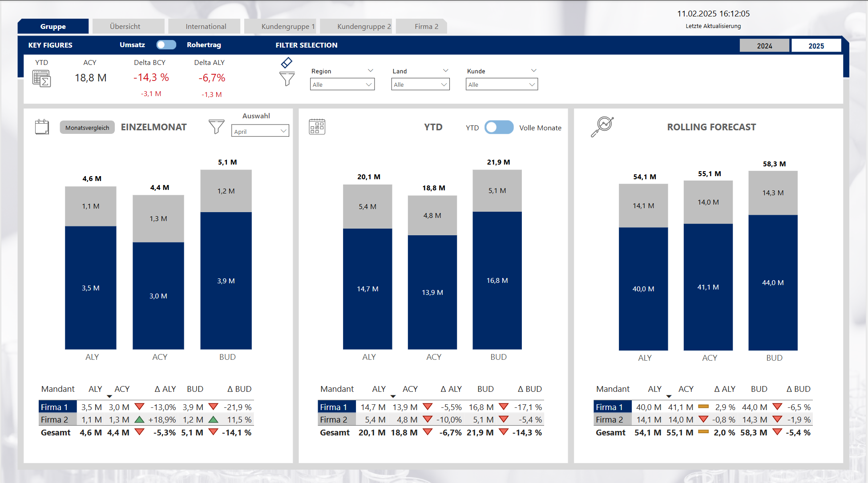
Task: Click the YTD calendar grid icon
Action: click(x=317, y=127)
